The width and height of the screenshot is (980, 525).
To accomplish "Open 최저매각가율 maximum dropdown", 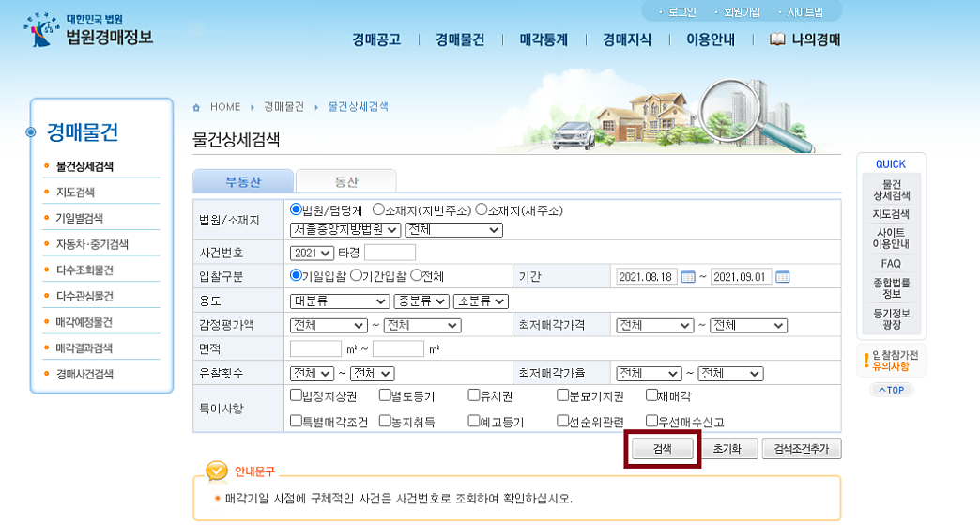I will (730, 374).
